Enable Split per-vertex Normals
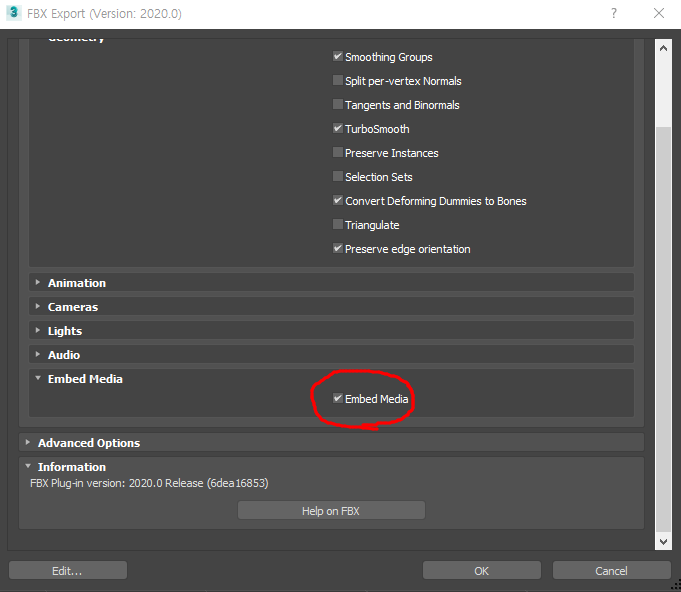The width and height of the screenshot is (681, 592). 337,80
